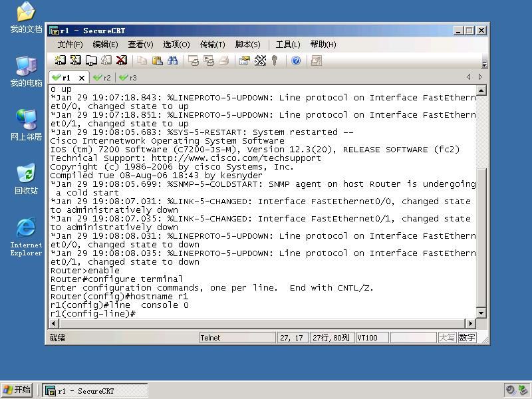The image size is (532, 399).
Task: Expand the toolbar options chevron
Action: 485,65
